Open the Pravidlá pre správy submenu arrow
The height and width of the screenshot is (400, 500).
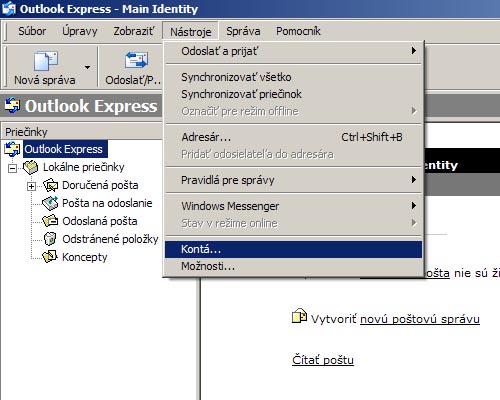click(x=414, y=180)
